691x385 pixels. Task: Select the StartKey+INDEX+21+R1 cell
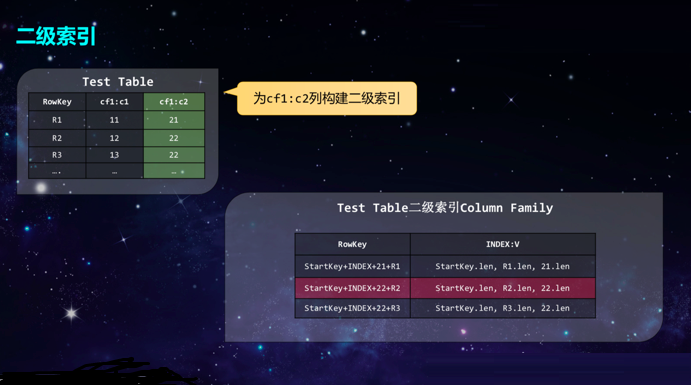click(353, 266)
